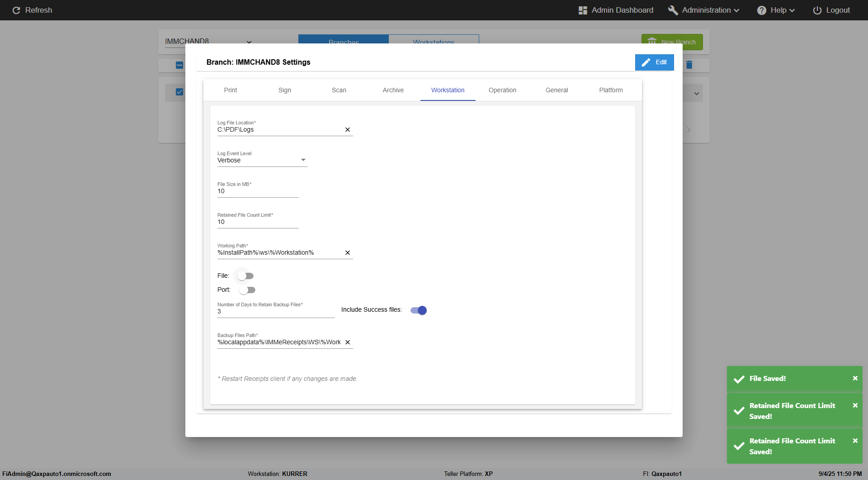This screenshot has height=480, width=868.
Task: Click the 'Workstation: KURRER' status text
Action: click(x=278, y=474)
